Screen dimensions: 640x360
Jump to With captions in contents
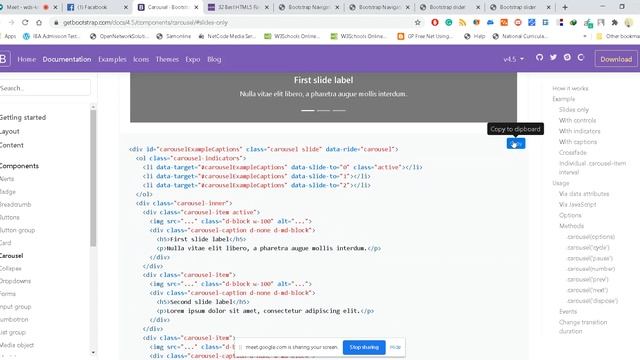tap(578, 142)
